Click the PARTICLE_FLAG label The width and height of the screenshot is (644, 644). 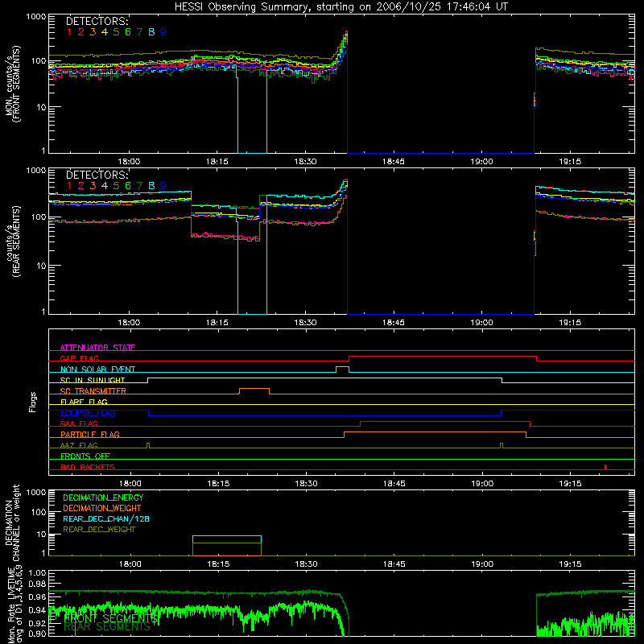90,434
